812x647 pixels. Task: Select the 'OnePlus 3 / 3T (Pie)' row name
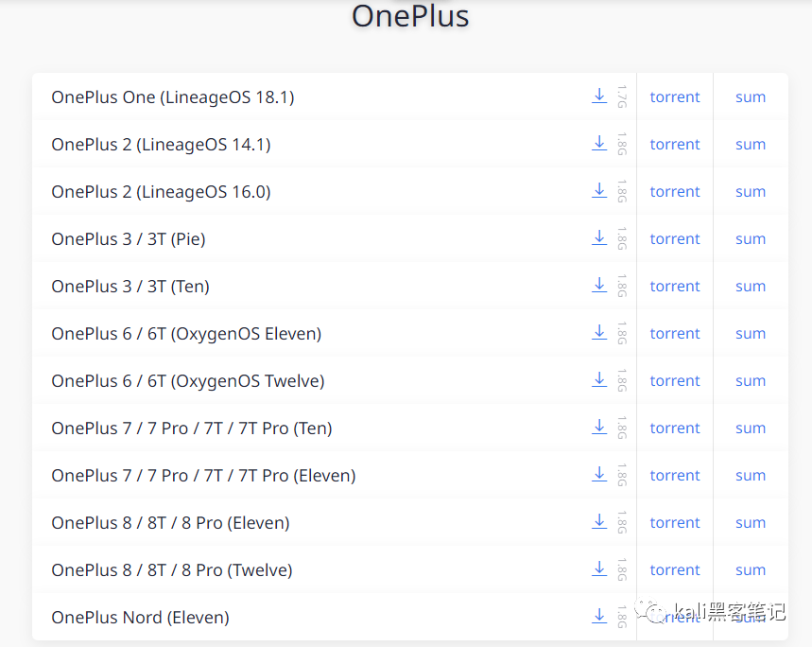[x=129, y=239]
